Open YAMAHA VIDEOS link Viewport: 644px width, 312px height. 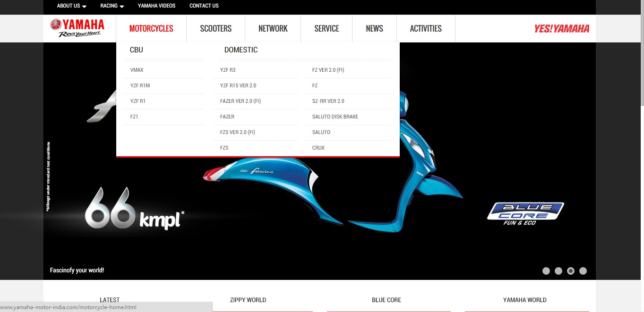tap(156, 6)
